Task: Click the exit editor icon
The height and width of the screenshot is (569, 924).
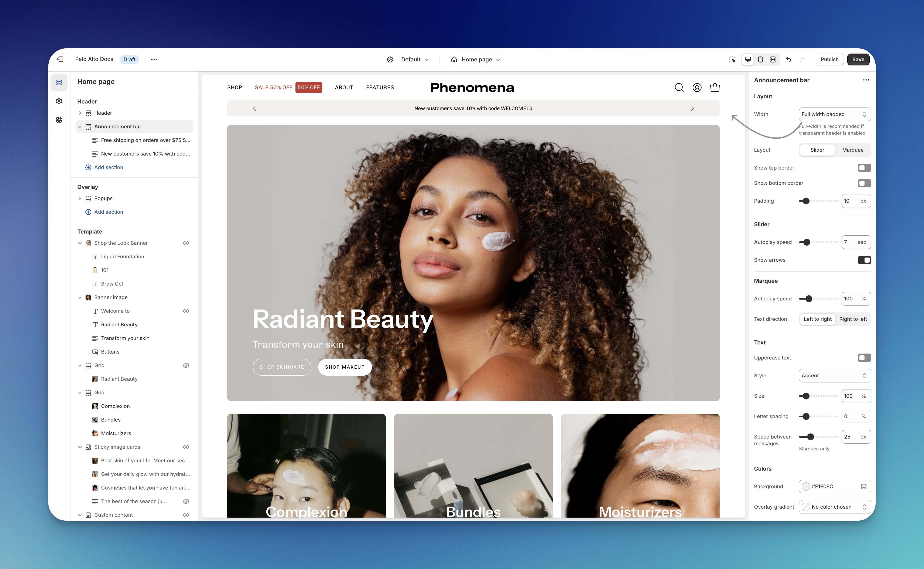Action: [60, 59]
